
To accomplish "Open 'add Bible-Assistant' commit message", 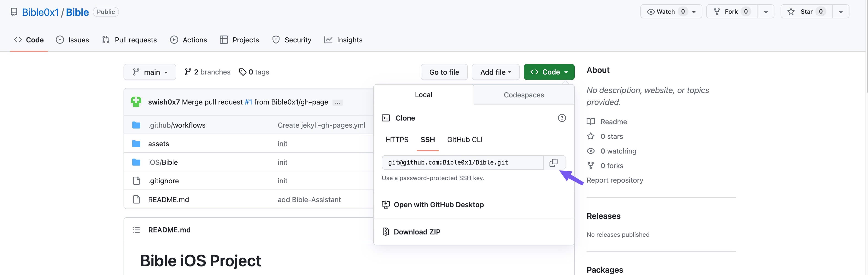I will pyautogui.click(x=309, y=199).
